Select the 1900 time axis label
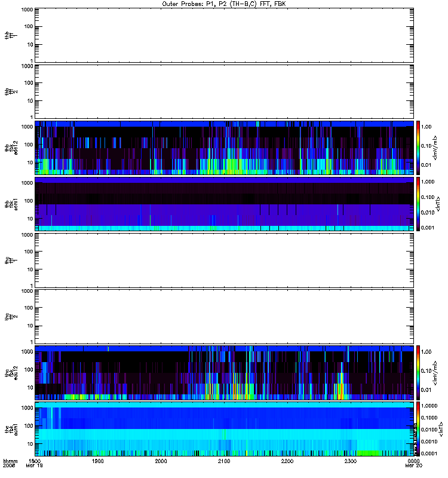Image resolution: width=448 pixels, height=478 pixels. tap(97, 461)
